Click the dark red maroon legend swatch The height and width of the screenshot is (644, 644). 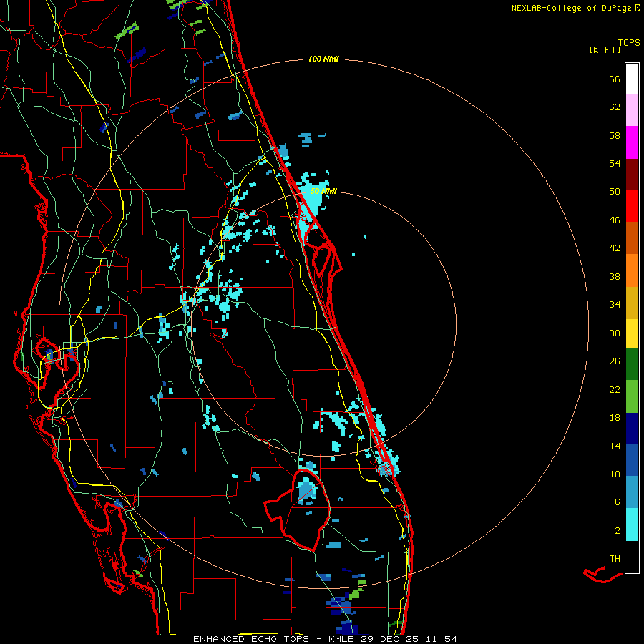tap(632, 175)
